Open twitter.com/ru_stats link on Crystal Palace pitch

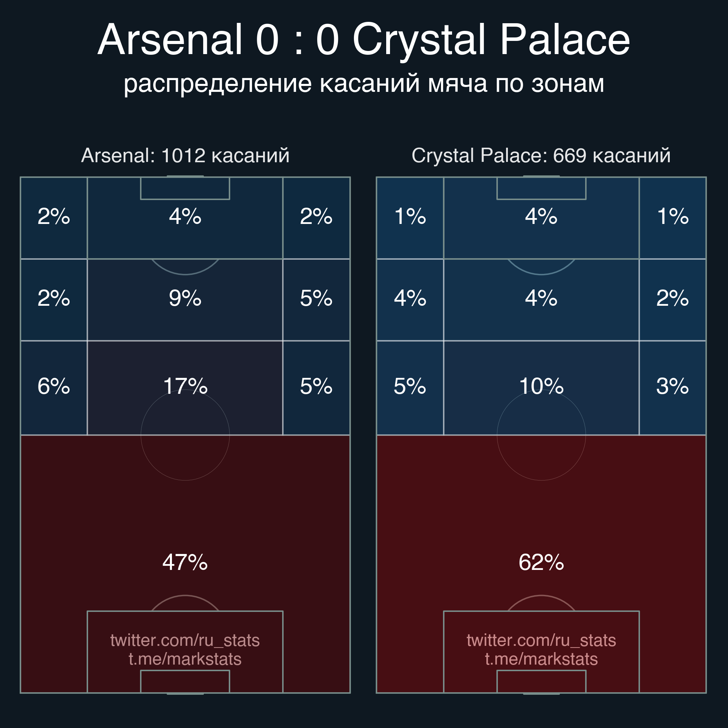tap(541, 640)
